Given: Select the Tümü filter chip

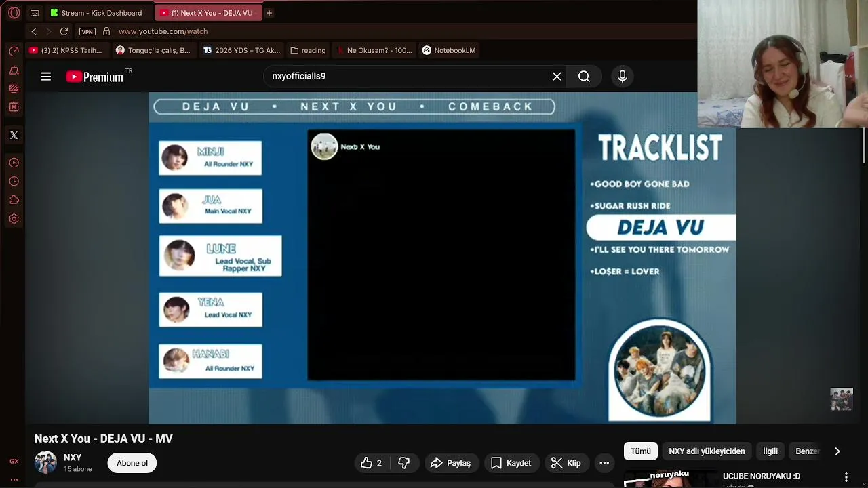Looking at the screenshot, I should pos(641,451).
